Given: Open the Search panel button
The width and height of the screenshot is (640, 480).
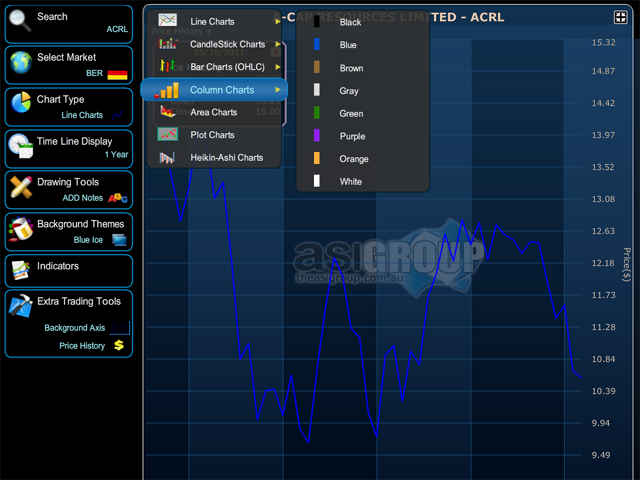Looking at the screenshot, I should click(69, 24).
